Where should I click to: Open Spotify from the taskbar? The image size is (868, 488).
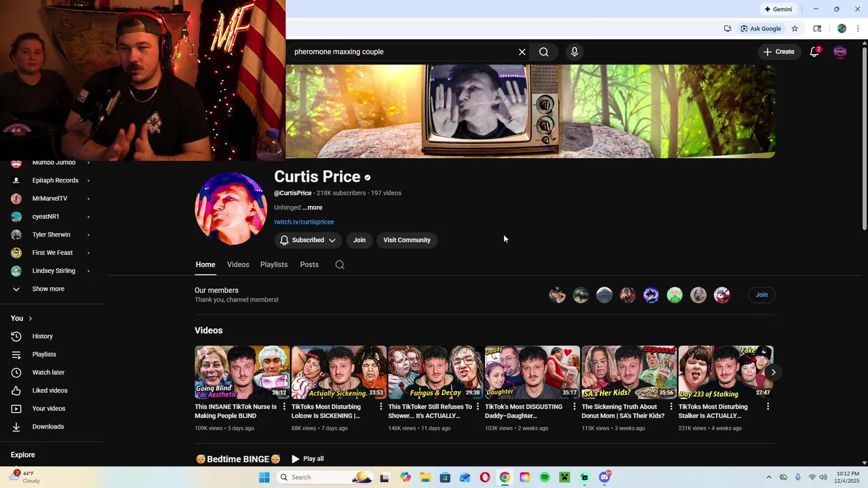tap(545, 477)
